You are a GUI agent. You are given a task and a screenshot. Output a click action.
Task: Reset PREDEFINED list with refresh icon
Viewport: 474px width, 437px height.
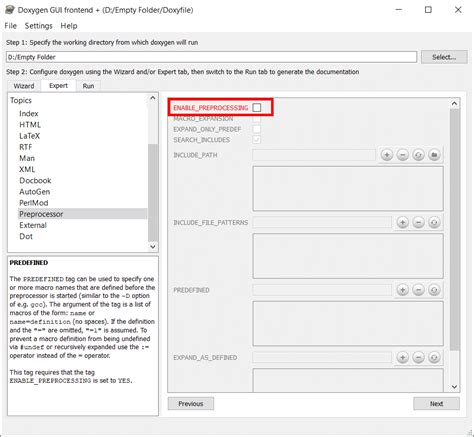pyautogui.click(x=434, y=290)
